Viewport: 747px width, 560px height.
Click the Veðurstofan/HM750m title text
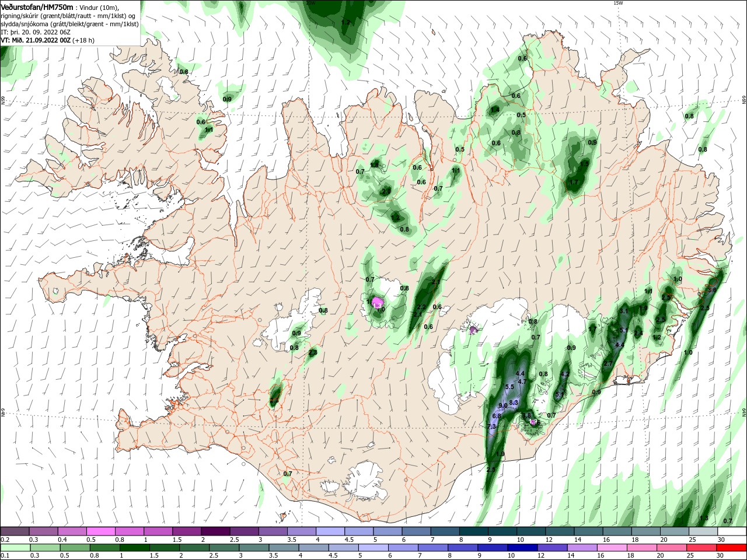[x=37, y=6]
